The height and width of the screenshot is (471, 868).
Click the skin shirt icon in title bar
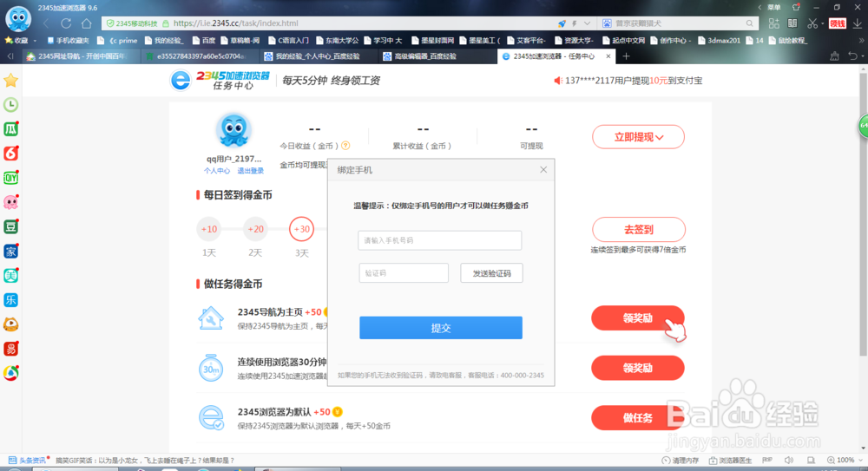pos(796,7)
